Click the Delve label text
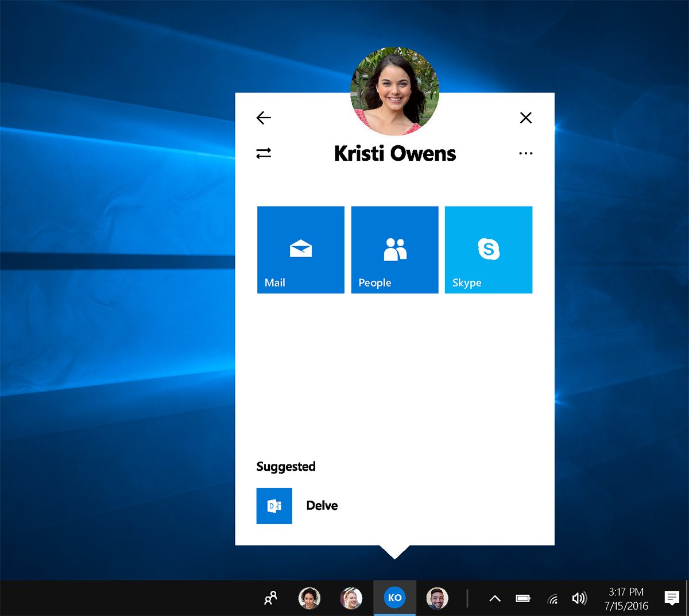The image size is (689, 616). (322, 506)
